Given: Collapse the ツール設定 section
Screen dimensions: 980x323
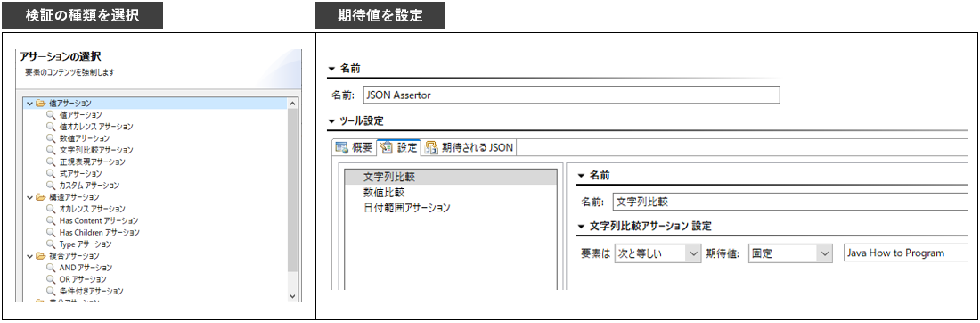Looking at the screenshot, I should (x=331, y=120).
